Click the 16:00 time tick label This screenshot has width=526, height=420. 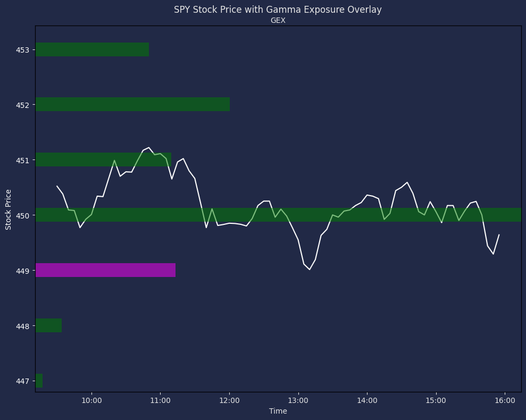coord(505,400)
